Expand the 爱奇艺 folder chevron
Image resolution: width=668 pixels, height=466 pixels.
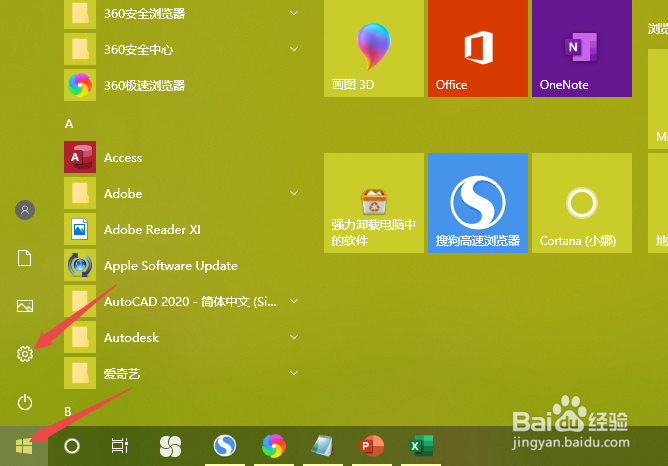point(294,373)
